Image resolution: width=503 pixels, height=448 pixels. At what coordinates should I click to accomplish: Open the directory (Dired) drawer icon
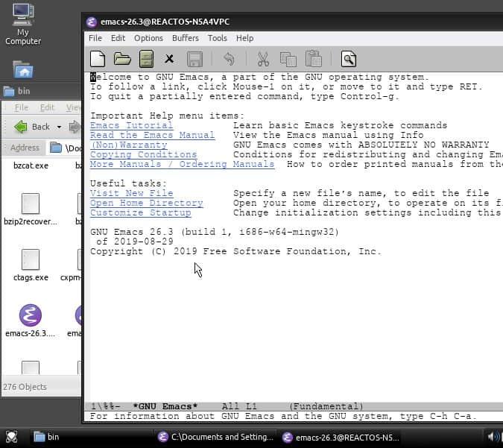pyautogui.click(x=146, y=58)
